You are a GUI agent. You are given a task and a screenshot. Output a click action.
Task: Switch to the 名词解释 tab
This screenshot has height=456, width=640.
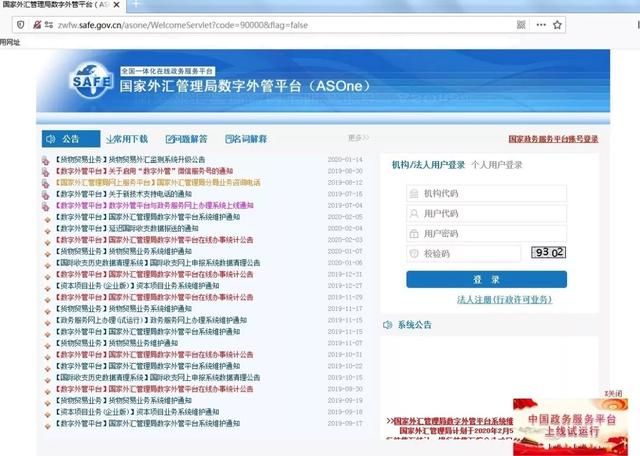pyautogui.click(x=246, y=139)
